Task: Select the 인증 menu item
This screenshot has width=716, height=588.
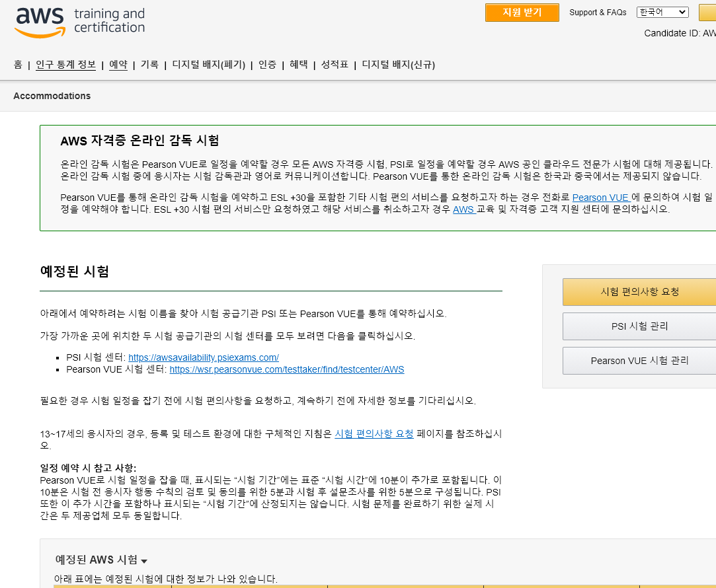Action: (267, 65)
